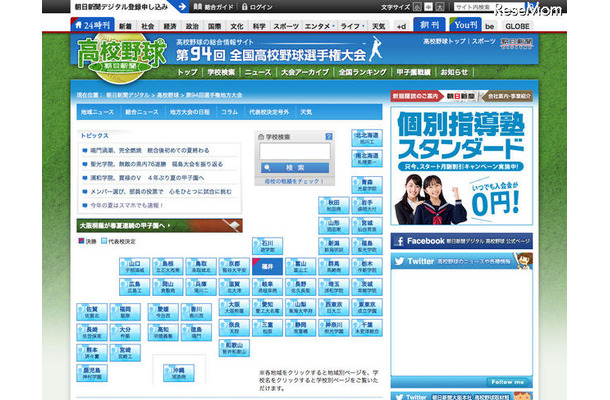
Task: Click the 福井 final match tile
Action: tap(267, 267)
